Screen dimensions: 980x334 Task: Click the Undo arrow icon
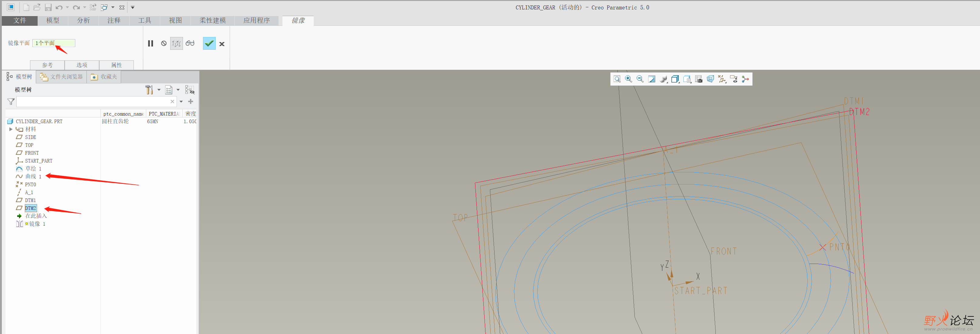(x=59, y=7)
